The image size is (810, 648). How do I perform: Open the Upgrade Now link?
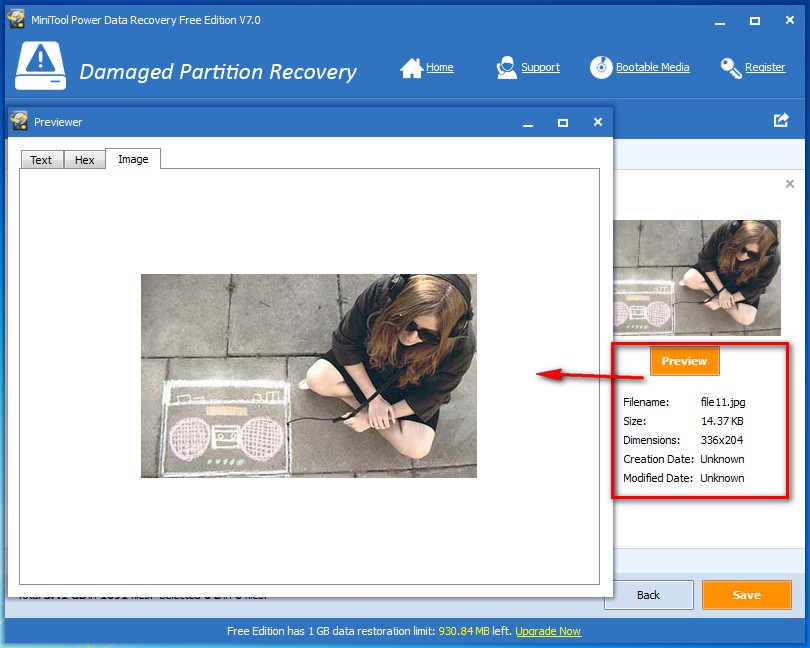point(548,631)
